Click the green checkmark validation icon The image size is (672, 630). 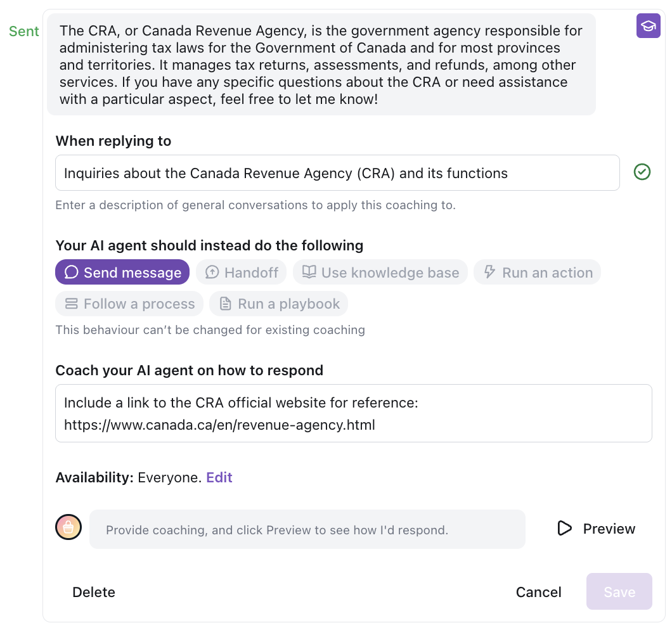[x=642, y=172]
